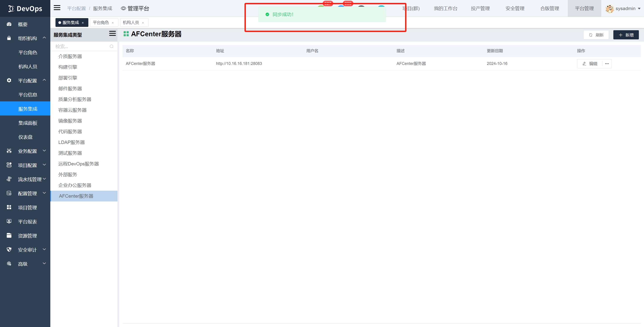Collapse the 组织机构 sidebar section
This screenshot has height=327, width=644.
(44, 38)
